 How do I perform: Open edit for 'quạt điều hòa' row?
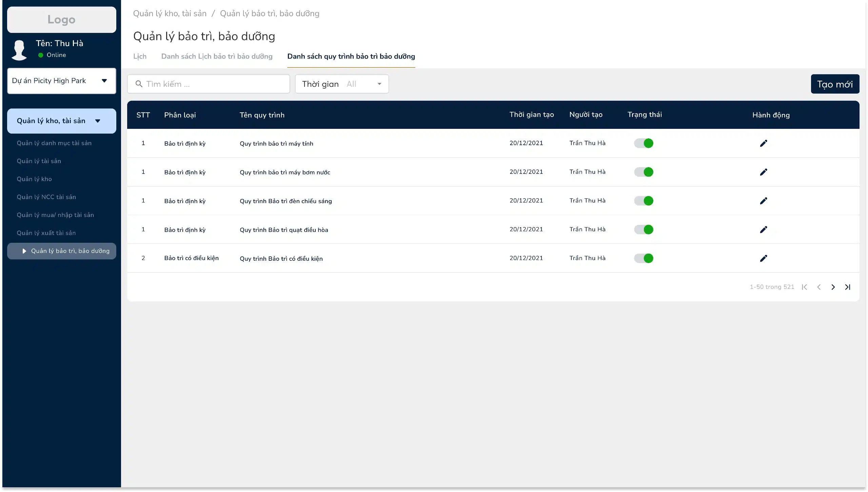pyautogui.click(x=763, y=230)
